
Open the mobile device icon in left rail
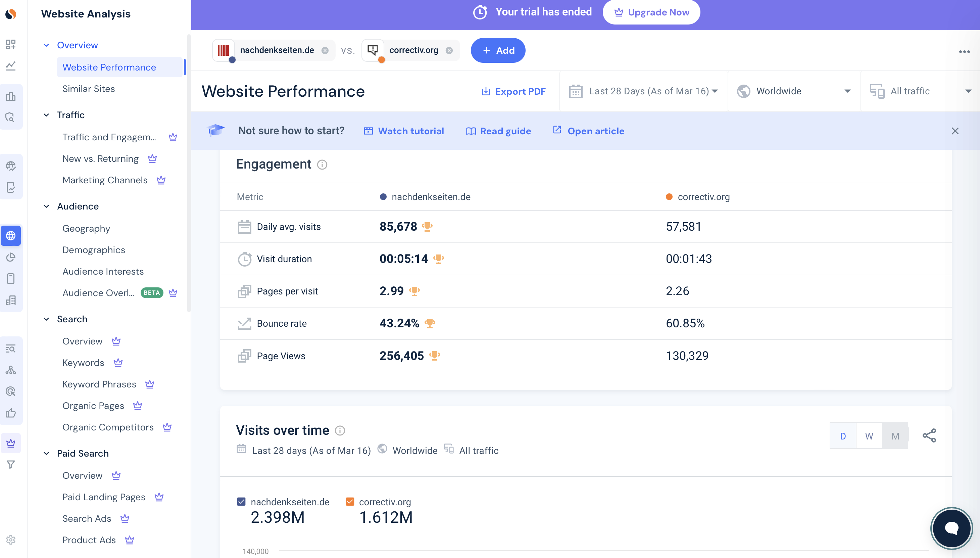click(11, 279)
